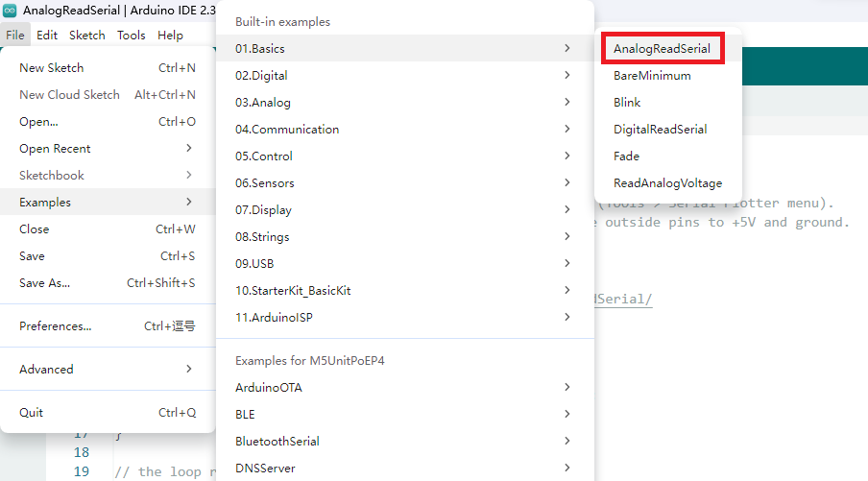Open the Sketch menu

pos(87,36)
